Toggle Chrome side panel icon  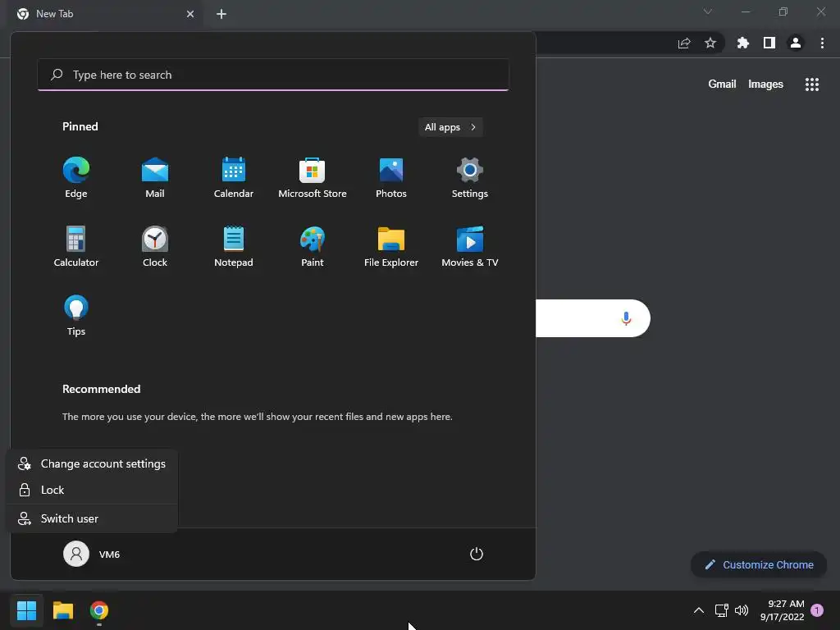pyautogui.click(x=769, y=43)
